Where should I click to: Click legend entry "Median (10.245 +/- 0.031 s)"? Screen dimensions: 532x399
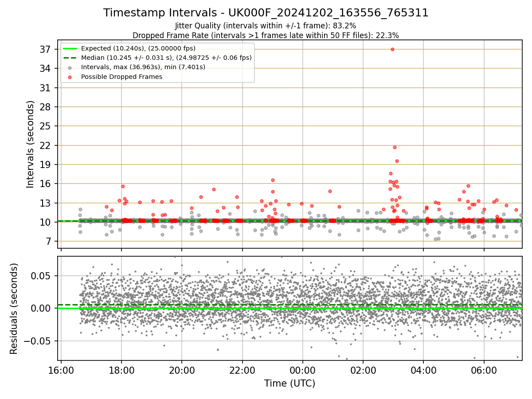pyautogui.click(x=166, y=58)
